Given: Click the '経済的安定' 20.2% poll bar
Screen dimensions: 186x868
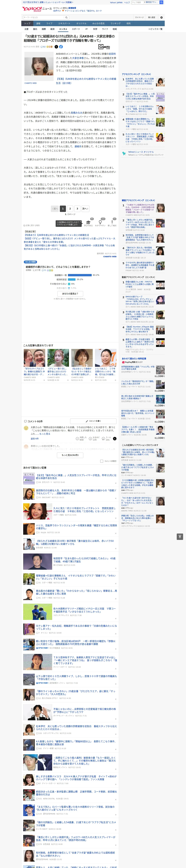Looking at the screenshot, I should click(x=72, y=279).
